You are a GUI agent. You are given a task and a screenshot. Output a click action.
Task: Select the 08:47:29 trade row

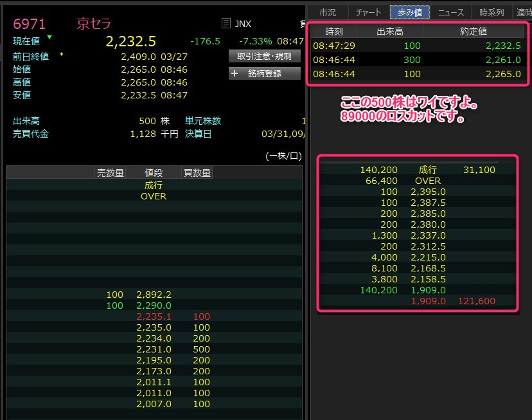416,46
